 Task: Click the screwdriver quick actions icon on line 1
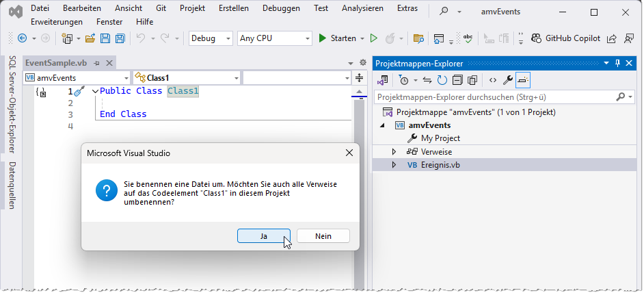(x=81, y=91)
